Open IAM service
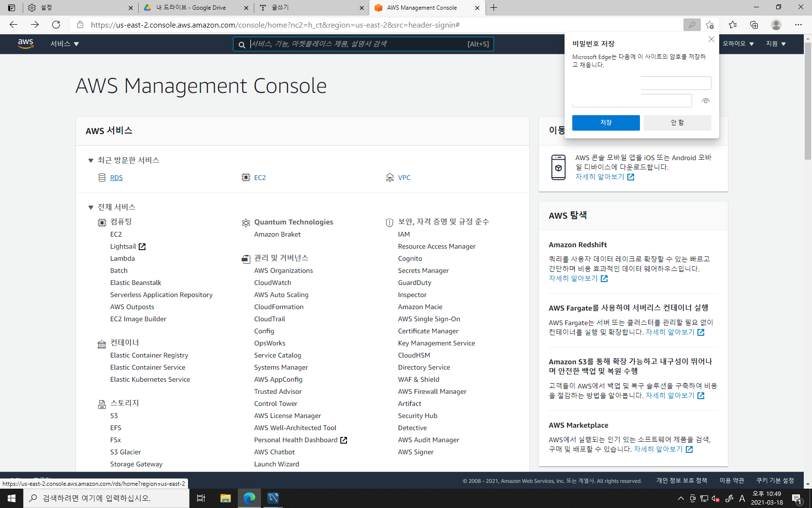Image resolution: width=812 pixels, height=508 pixels. click(x=404, y=234)
